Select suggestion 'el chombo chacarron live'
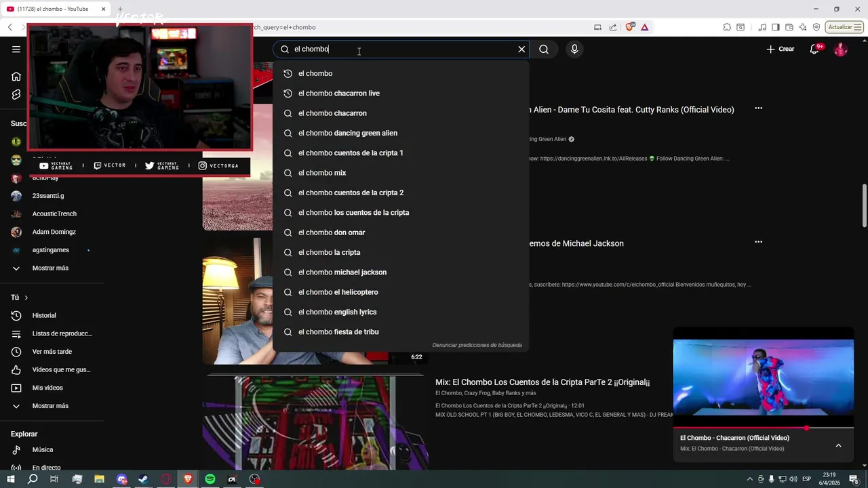Screen dimensions: 868x488 click(401, 93)
